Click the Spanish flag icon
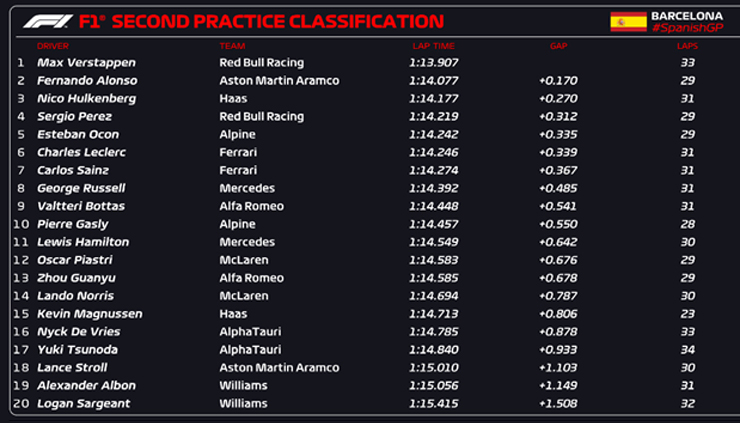The width and height of the screenshot is (740, 423). [x=628, y=21]
